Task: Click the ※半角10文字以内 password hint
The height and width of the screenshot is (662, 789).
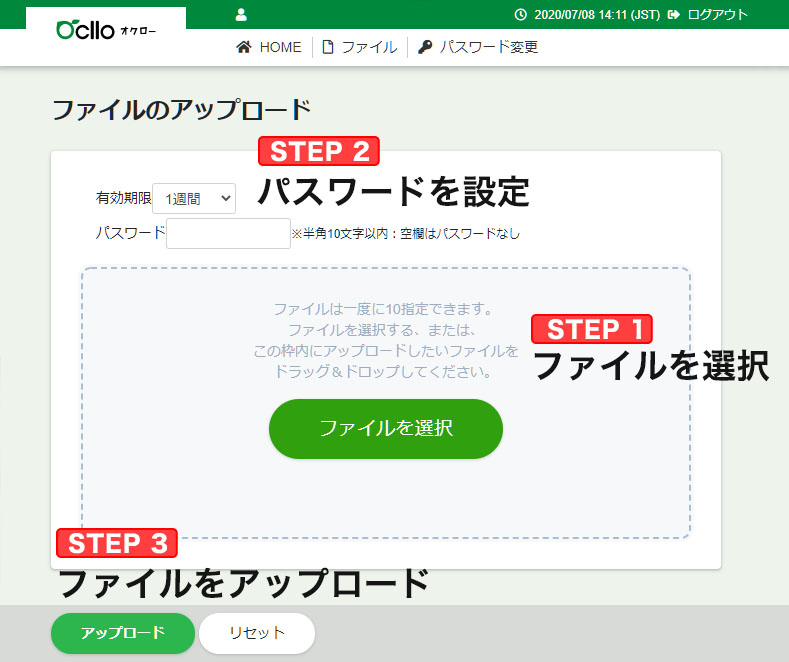Action: coord(406,233)
